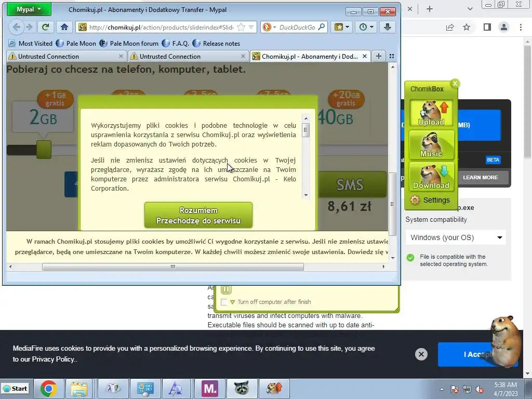Image resolution: width=532 pixels, height=399 pixels.
Task: Expand the Turn off computer options arrow
Action: click(x=232, y=302)
